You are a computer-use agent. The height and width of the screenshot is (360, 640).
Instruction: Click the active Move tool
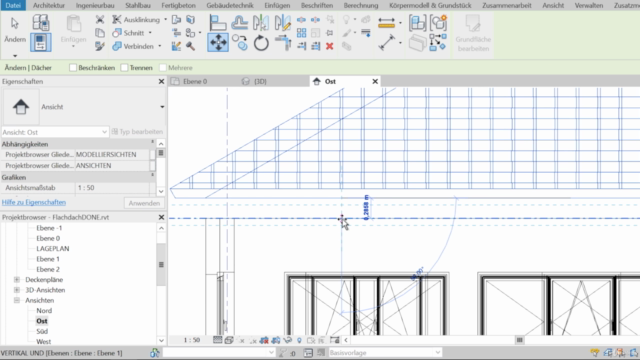[x=218, y=43]
